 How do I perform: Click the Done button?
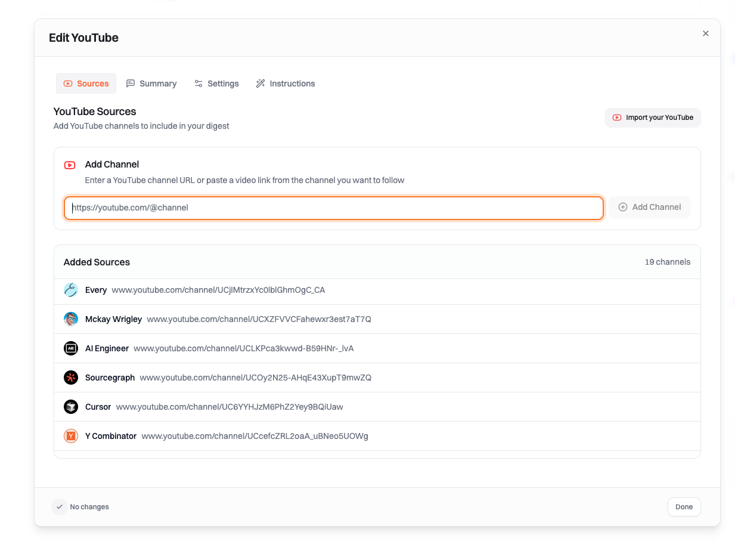click(x=684, y=507)
